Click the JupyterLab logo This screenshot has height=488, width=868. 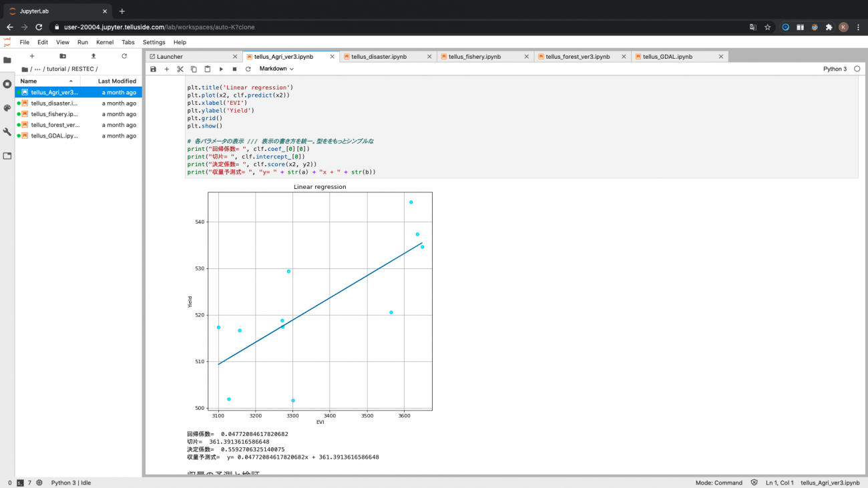7,42
